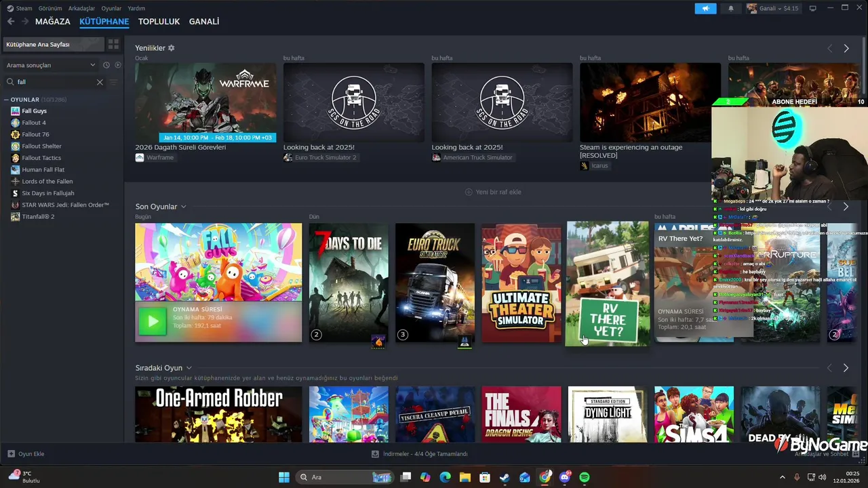
Task: Expand the Sıradaki Oyun dropdown
Action: pyautogui.click(x=189, y=368)
